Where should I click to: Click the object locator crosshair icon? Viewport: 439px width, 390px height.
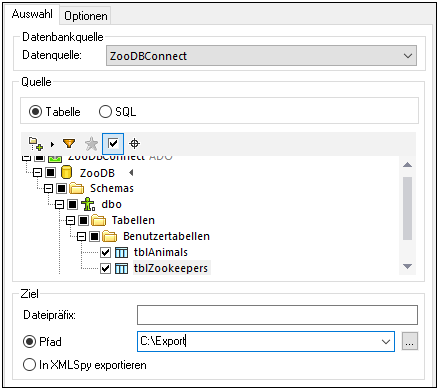pyautogui.click(x=134, y=144)
